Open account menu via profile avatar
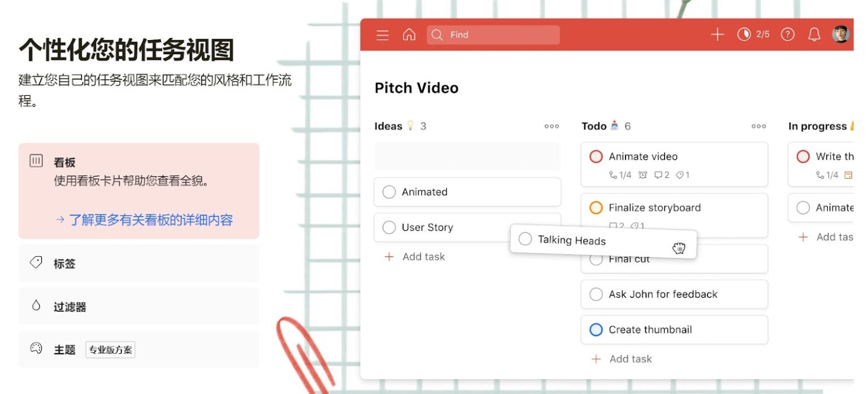 coord(841,34)
